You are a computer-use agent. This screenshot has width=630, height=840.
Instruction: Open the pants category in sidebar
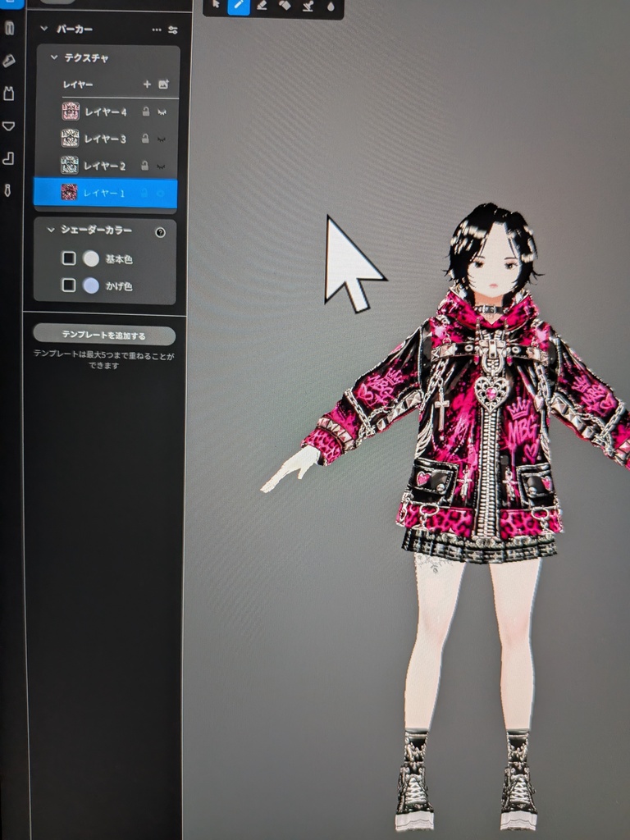click(9, 28)
